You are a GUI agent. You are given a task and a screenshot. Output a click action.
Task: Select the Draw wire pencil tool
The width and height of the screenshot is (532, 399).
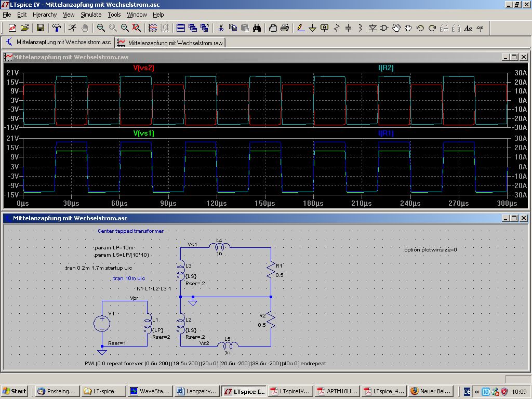tap(301, 28)
